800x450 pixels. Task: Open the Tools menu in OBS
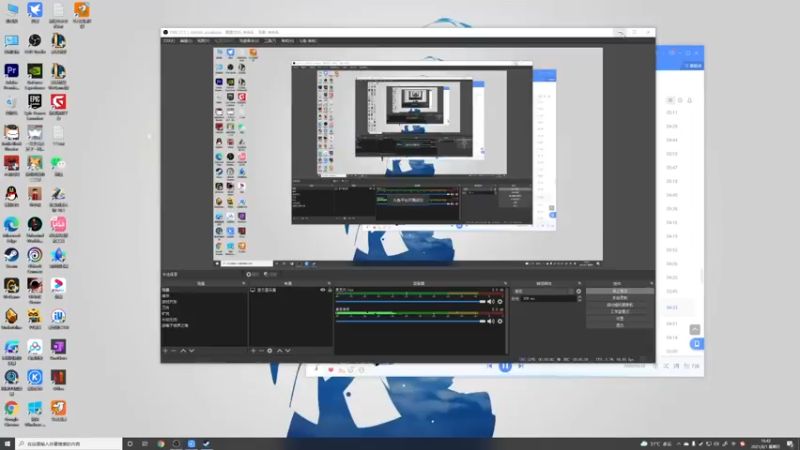tap(270, 41)
